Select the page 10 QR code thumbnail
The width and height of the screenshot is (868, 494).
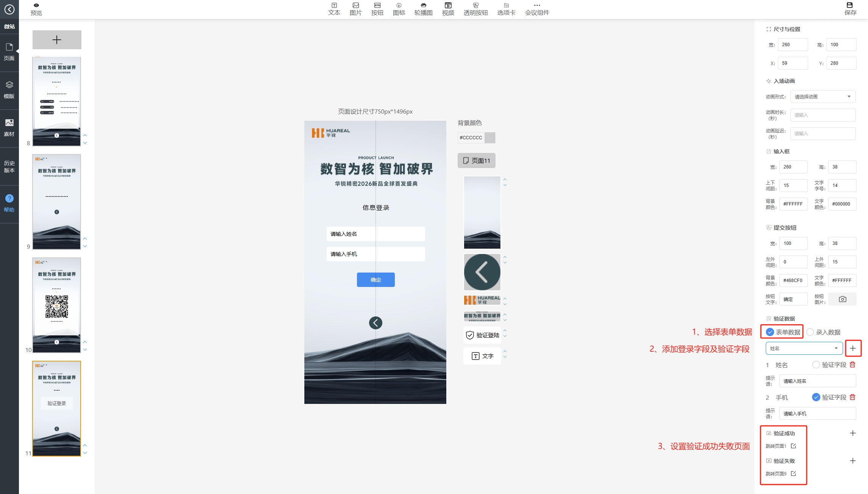[57, 305]
